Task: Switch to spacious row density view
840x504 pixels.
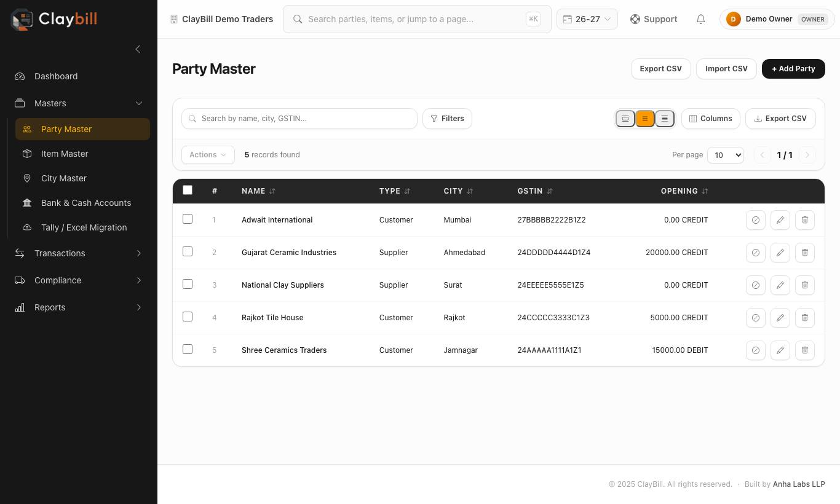Action: [x=665, y=119]
